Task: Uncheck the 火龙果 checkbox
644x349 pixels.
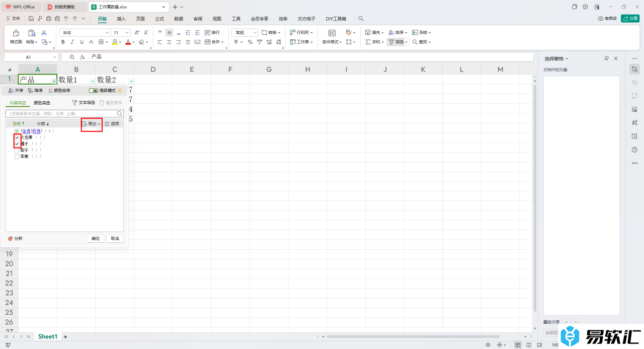Action: click(17, 137)
